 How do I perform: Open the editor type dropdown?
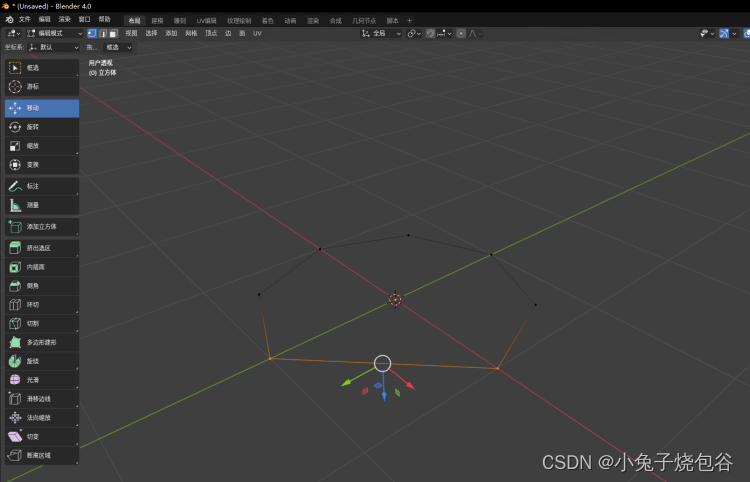[x=13, y=33]
